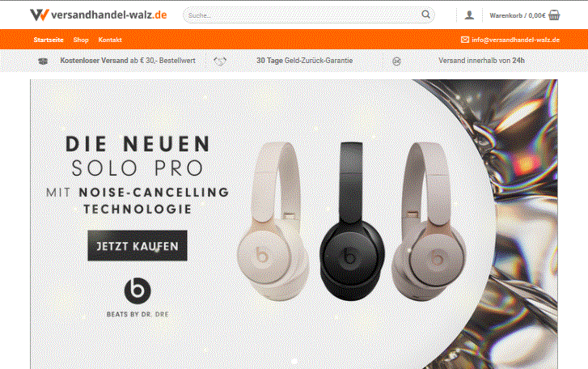588x369 pixels.
Task: Click the versandhandel-walz.de logo icon
Action: click(x=40, y=15)
